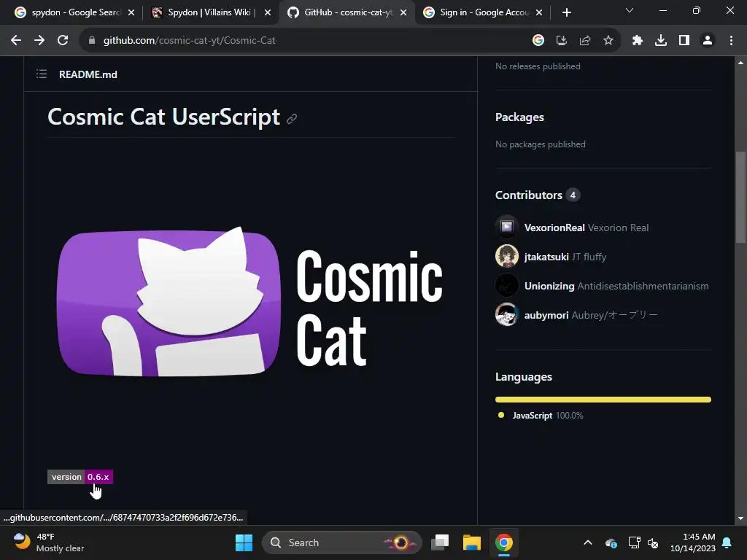Click the page vertical scrollbar thumb
747x560 pixels.
pyautogui.click(x=740, y=198)
